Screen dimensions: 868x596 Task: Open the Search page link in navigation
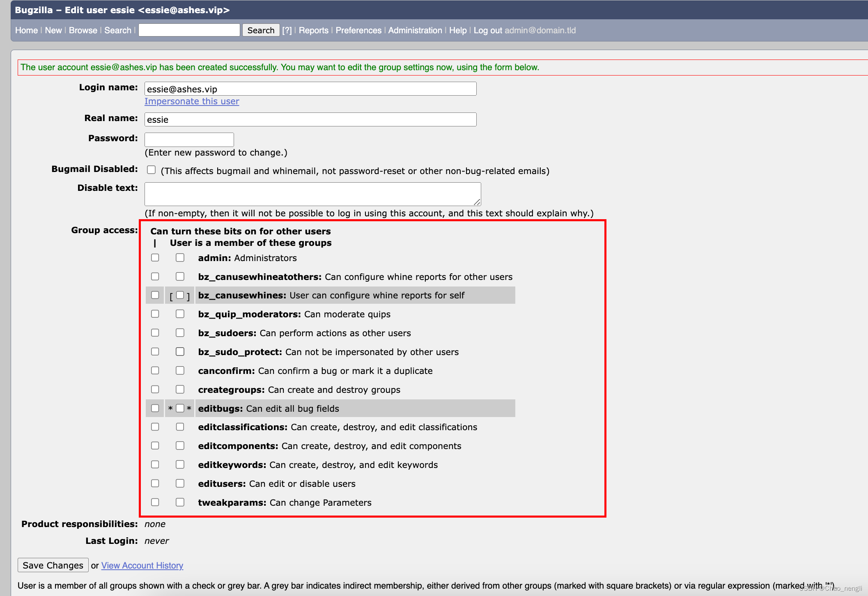(x=118, y=30)
